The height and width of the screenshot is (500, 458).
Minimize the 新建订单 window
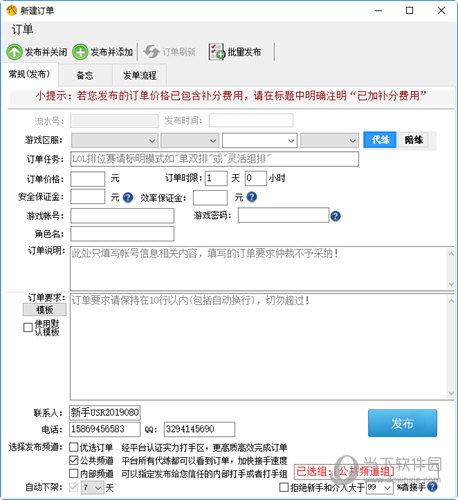378,10
